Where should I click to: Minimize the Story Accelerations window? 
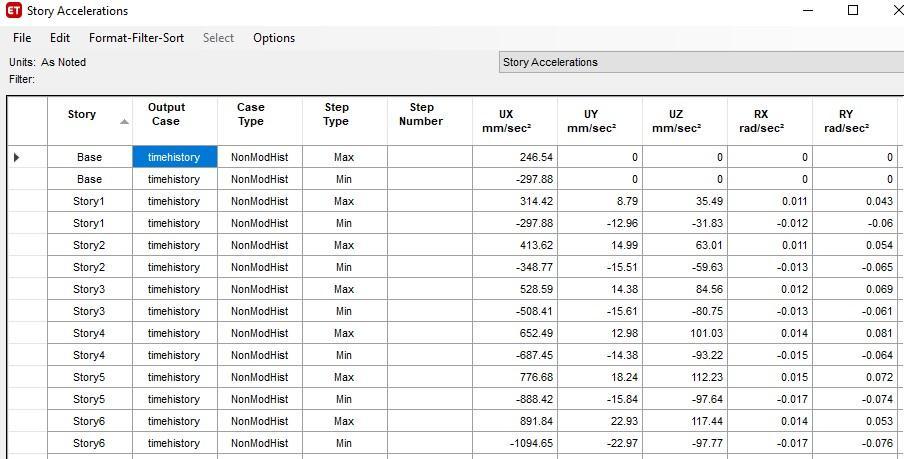pyautogui.click(x=808, y=11)
